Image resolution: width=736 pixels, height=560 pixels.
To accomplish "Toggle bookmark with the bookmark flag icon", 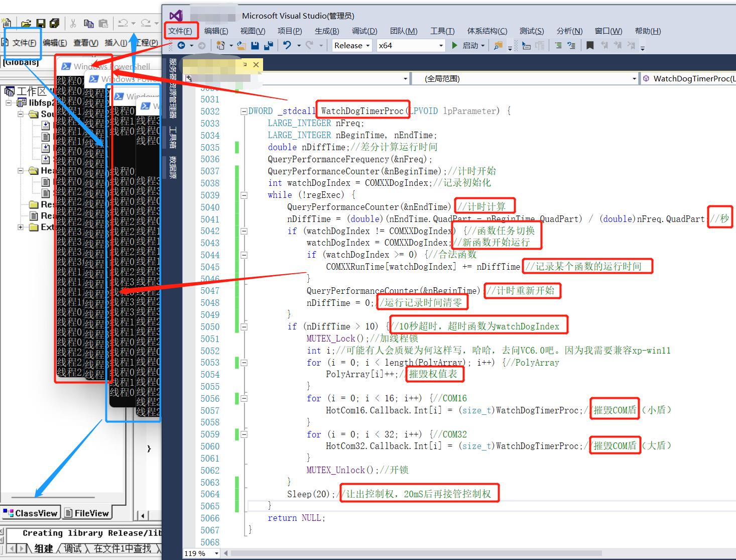I will coord(590,46).
